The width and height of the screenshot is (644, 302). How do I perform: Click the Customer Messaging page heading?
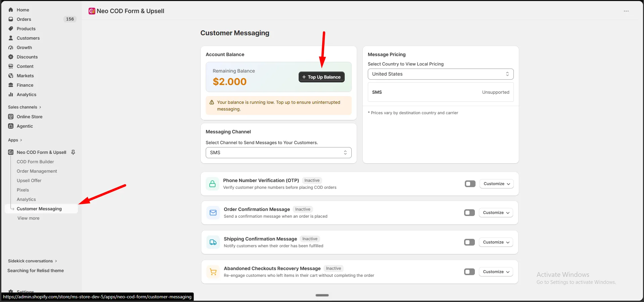tap(235, 33)
